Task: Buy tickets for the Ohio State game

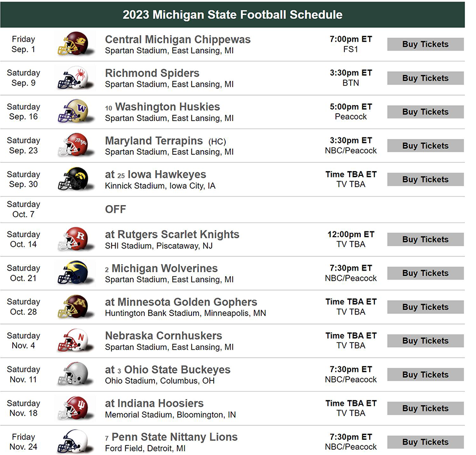Action: pyautogui.click(x=425, y=375)
